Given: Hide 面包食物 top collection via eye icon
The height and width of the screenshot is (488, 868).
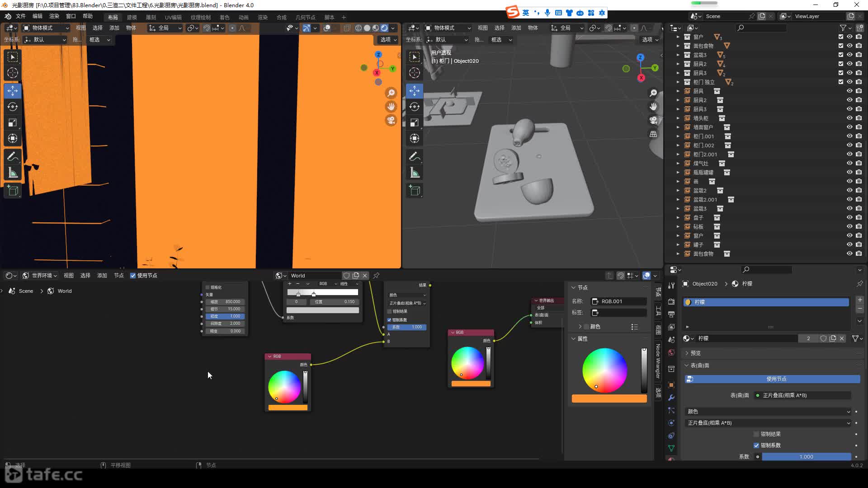Looking at the screenshot, I should [x=849, y=46].
